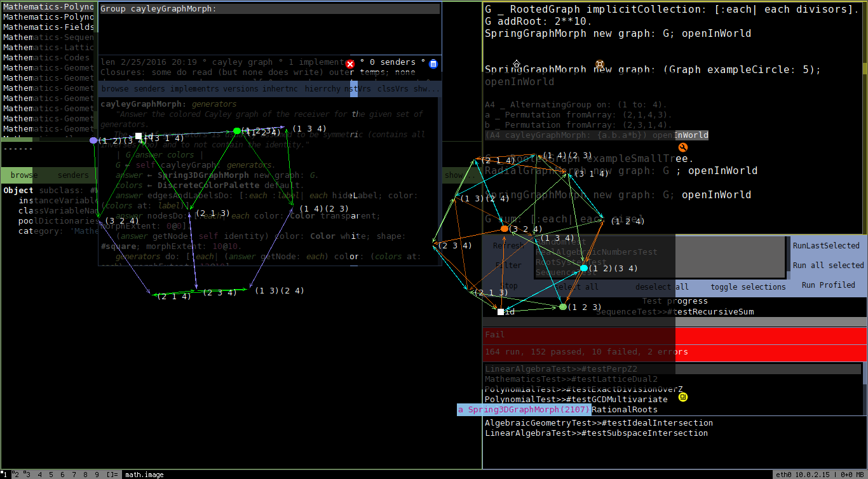This screenshot has width=868, height=479.
Task: Click the 'Run all selected' button
Action: tap(828, 265)
